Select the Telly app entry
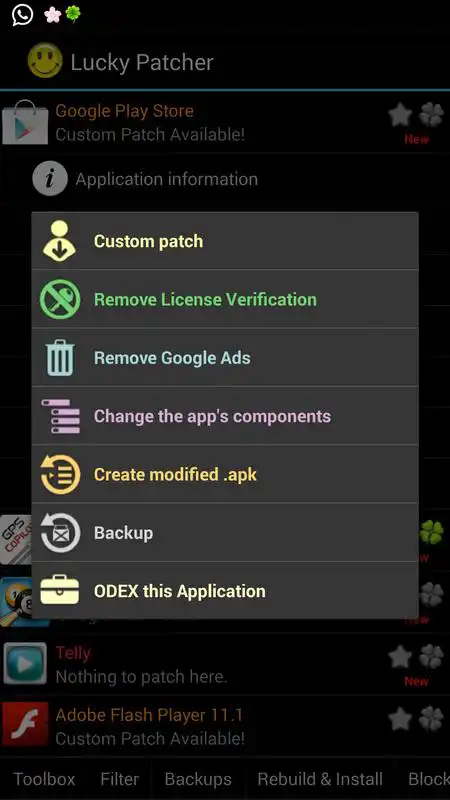450x800 pixels. [225, 664]
